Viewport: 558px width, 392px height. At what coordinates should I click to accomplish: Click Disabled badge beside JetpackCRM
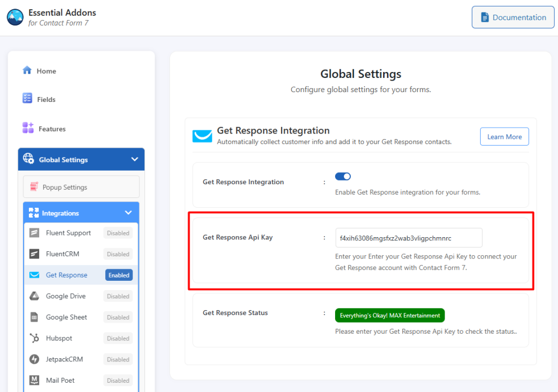pos(118,360)
